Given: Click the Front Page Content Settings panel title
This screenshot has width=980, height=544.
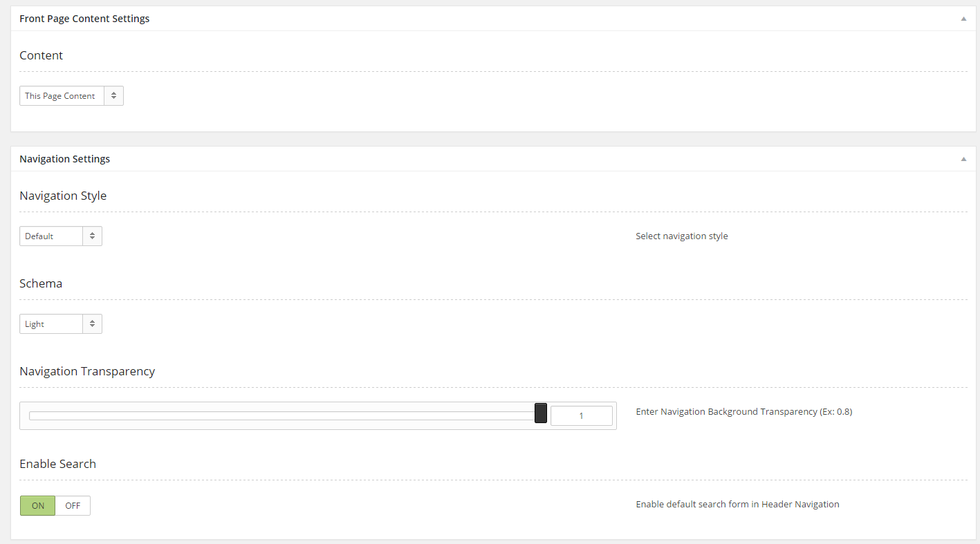Looking at the screenshot, I should tap(84, 19).
